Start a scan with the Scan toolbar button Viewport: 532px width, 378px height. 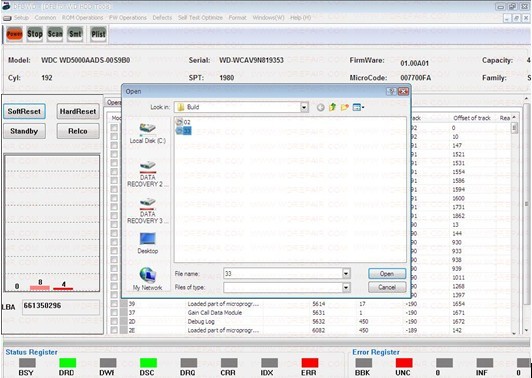(55, 34)
